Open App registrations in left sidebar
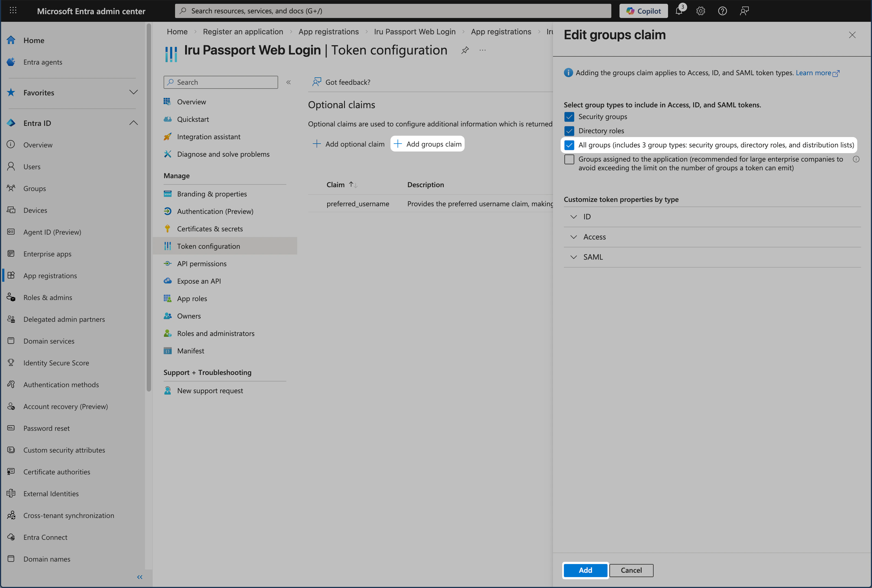This screenshot has height=588, width=872. [50, 275]
